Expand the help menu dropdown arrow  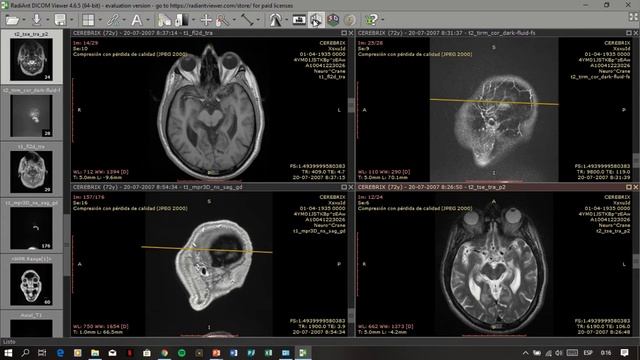coord(383,20)
